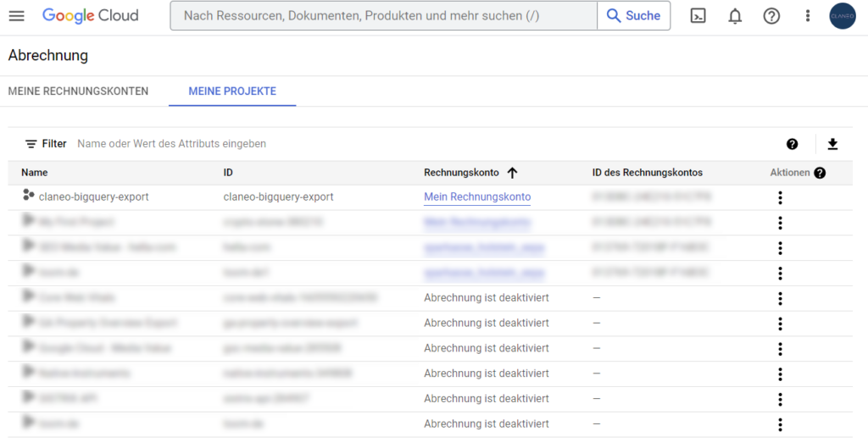The image size is (868, 448).
Task: Select the Meine Projekte tab
Action: pos(232,91)
